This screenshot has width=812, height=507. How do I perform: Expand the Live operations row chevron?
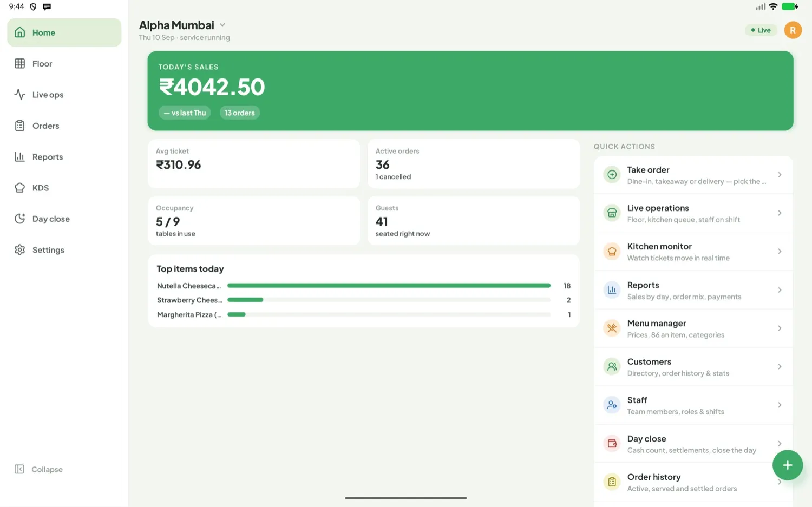(x=780, y=213)
